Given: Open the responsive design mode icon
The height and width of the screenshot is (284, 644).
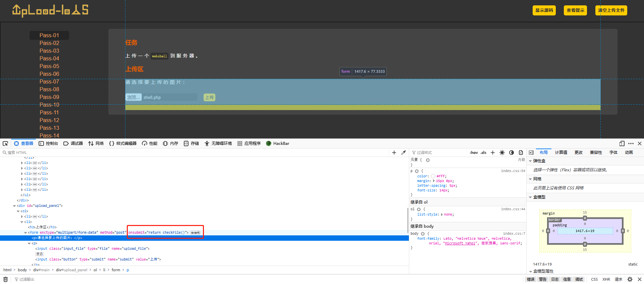Looking at the screenshot, I should [622, 144].
